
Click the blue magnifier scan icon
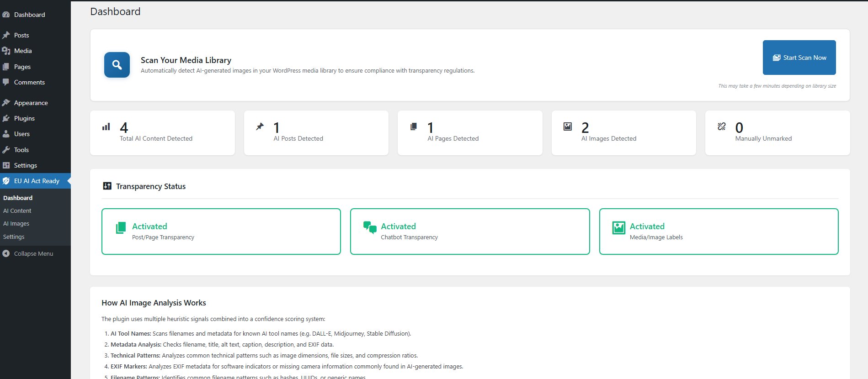[117, 65]
